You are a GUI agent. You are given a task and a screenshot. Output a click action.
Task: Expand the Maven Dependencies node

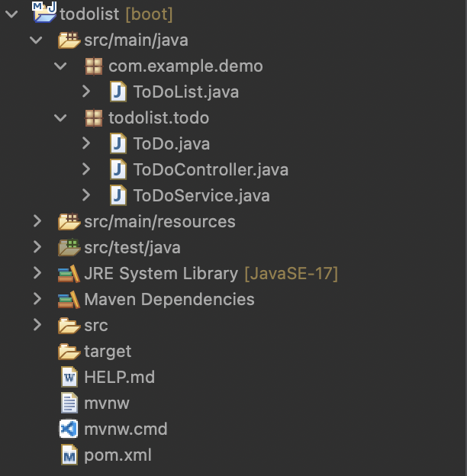37,299
